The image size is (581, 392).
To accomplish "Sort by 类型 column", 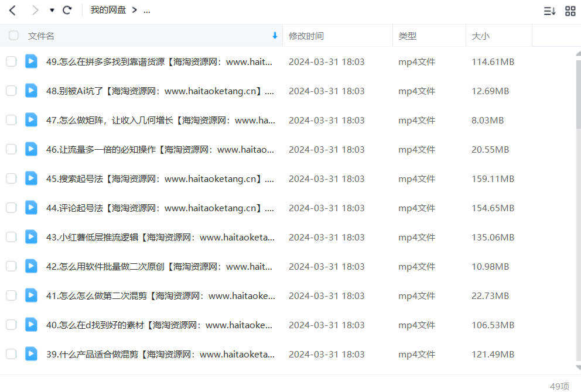I will click(x=407, y=36).
